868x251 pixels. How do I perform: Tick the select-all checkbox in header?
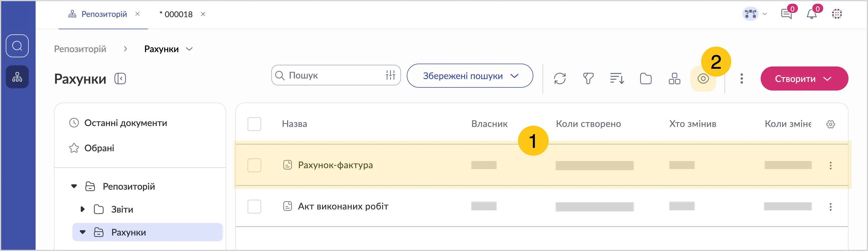(254, 124)
